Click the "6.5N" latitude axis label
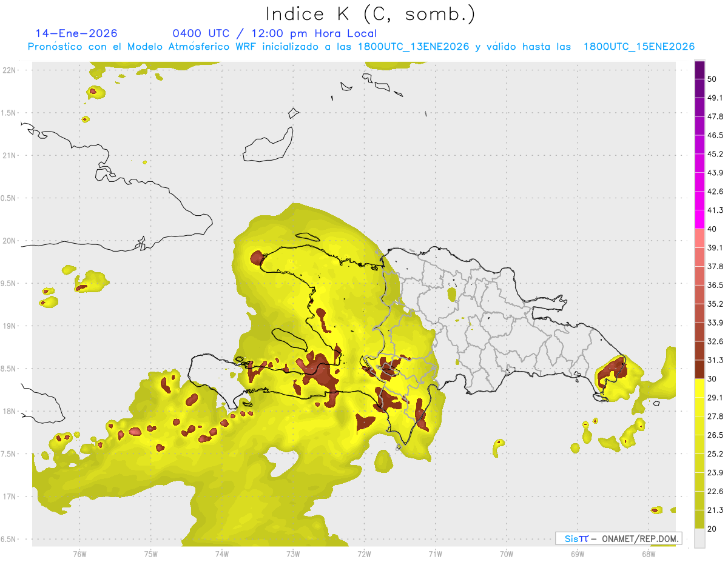 point(8,539)
